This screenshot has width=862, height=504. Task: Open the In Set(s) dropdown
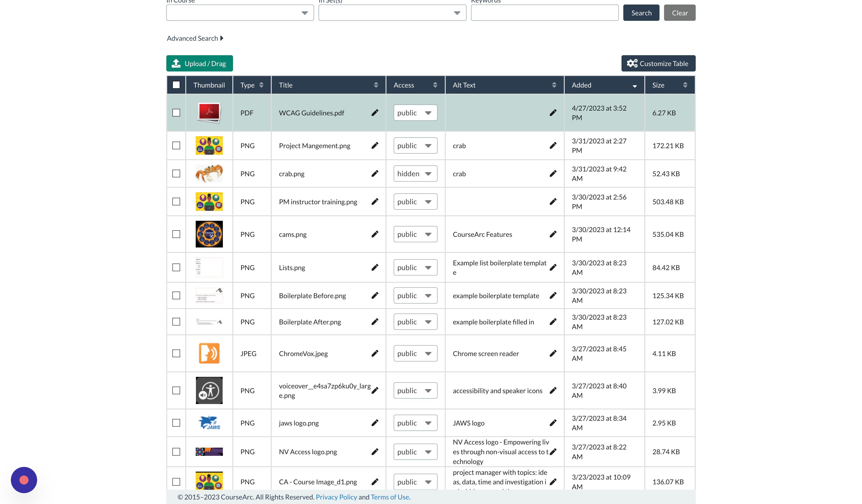point(392,13)
